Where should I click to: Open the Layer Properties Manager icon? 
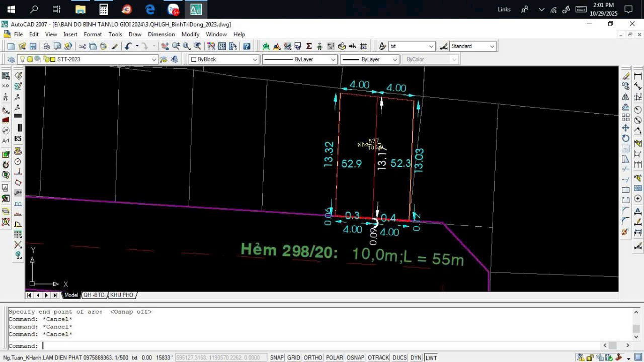11,59
